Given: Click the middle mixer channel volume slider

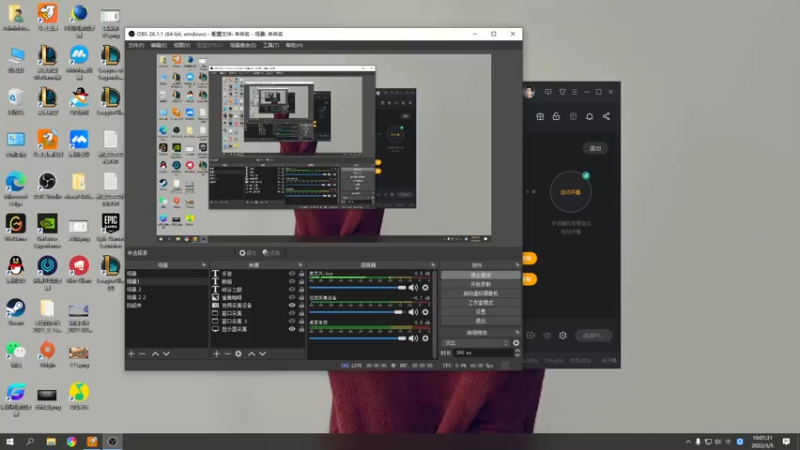Looking at the screenshot, I should pos(356,312).
